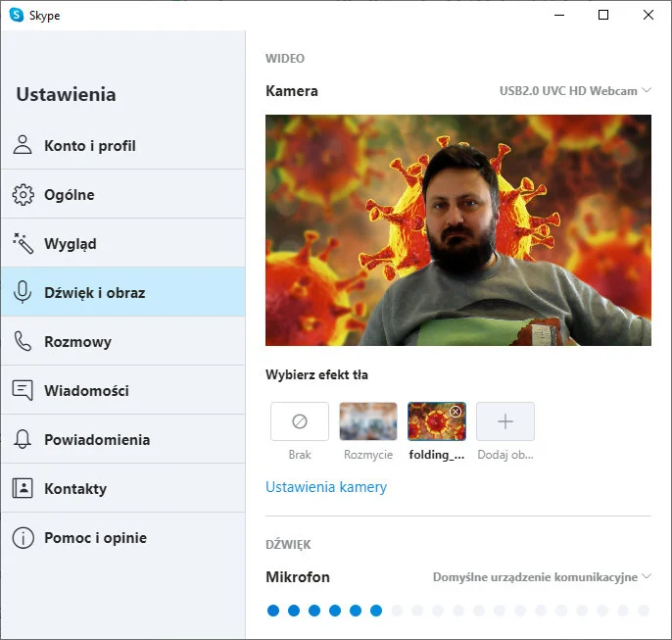Click the chat bubble Wiadomości icon
Image resolution: width=672 pixels, height=640 pixels.
coord(23,390)
